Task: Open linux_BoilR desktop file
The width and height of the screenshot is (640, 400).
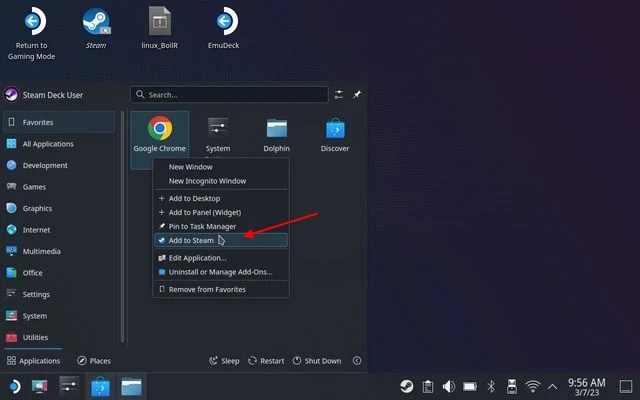Action: coord(160,28)
